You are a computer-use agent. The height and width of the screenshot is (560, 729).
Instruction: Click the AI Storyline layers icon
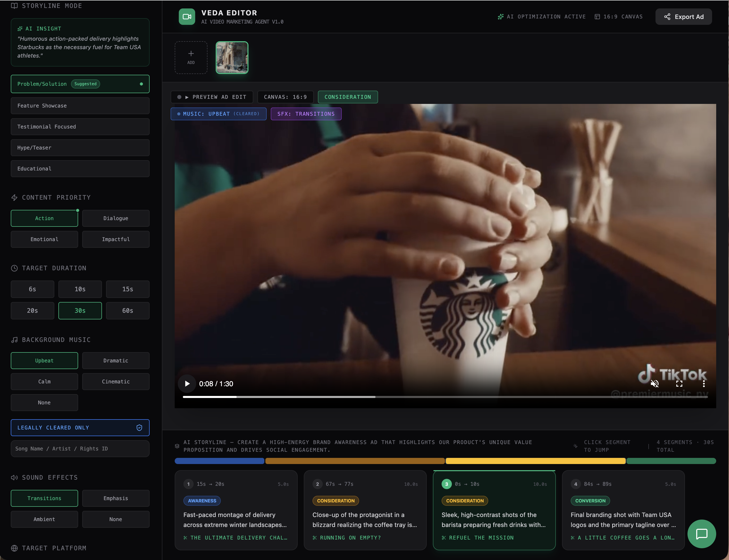(177, 446)
